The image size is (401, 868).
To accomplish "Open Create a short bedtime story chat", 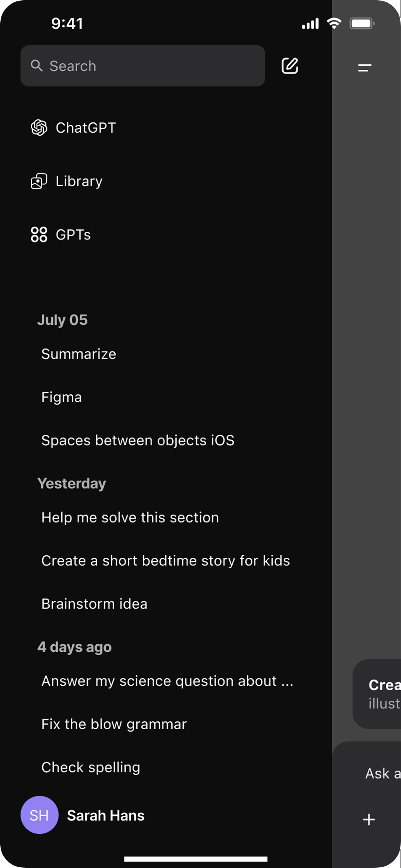I will [x=165, y=561].
